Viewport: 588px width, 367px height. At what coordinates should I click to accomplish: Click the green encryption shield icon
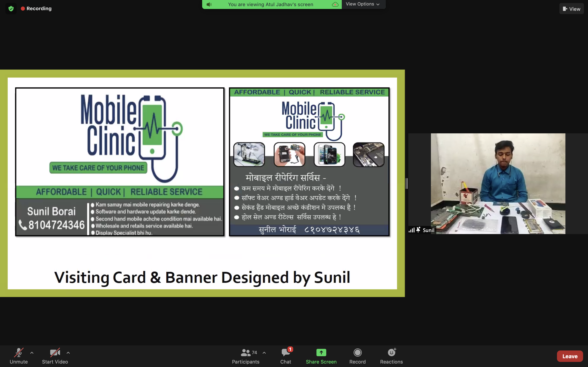(x=11, y=9)
